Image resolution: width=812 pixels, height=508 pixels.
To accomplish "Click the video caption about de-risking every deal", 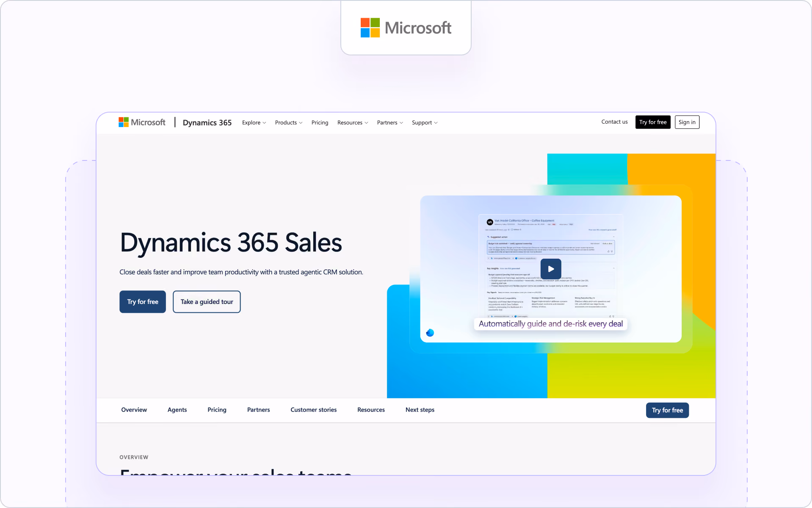I will (551, 324).
